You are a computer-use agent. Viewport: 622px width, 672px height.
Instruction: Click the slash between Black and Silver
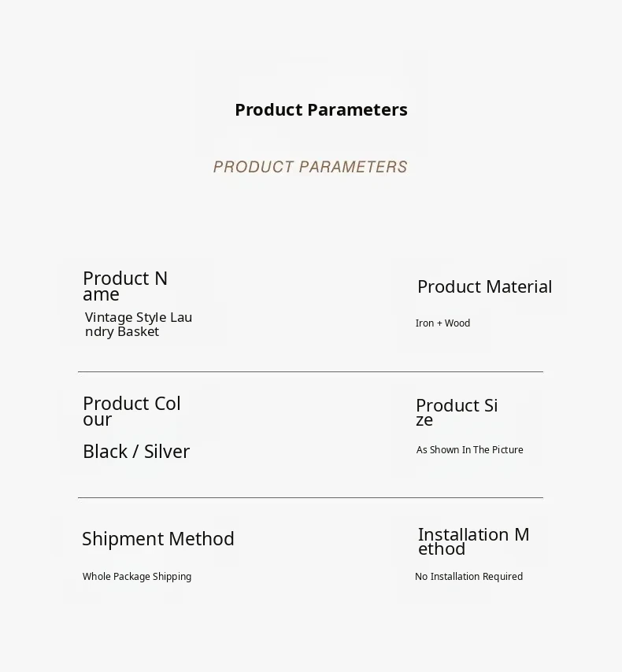[135, 452]
